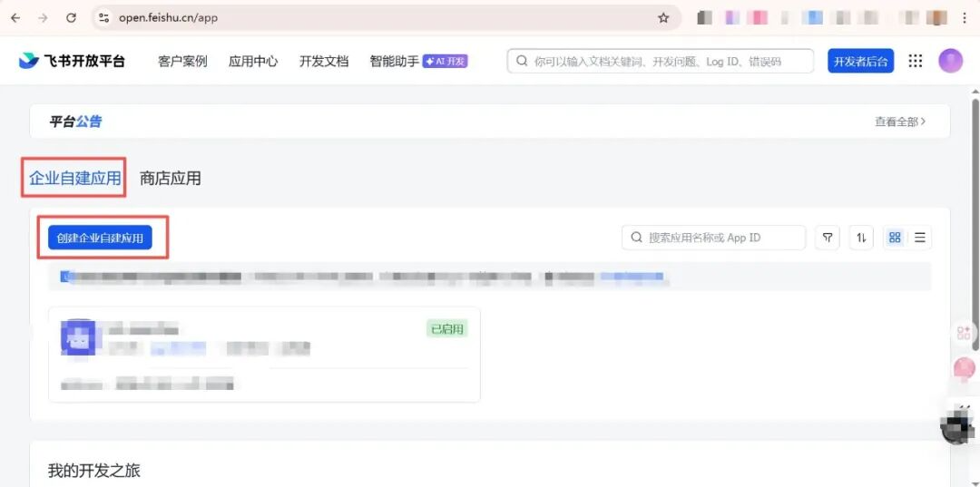Open the browser three-dot menu
The width and height of the screenshot is (980, 487).
point(965,18)
